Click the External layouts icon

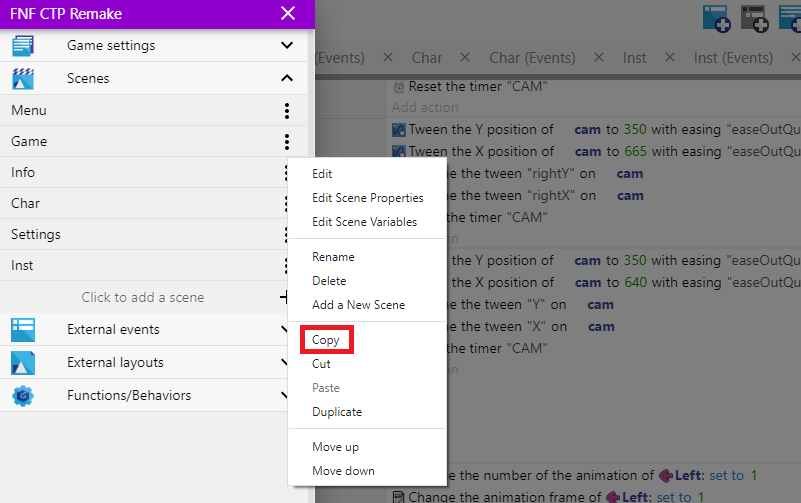(x=22, y=363)
